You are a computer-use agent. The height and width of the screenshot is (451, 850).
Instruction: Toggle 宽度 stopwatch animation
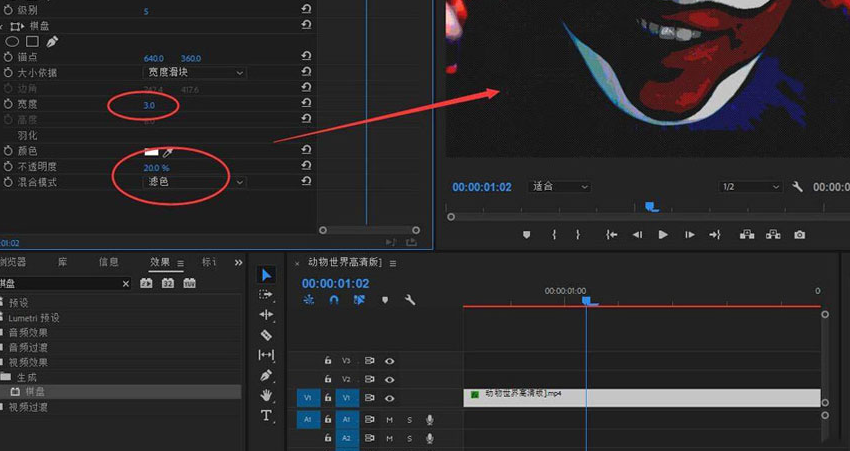point(8,104)
